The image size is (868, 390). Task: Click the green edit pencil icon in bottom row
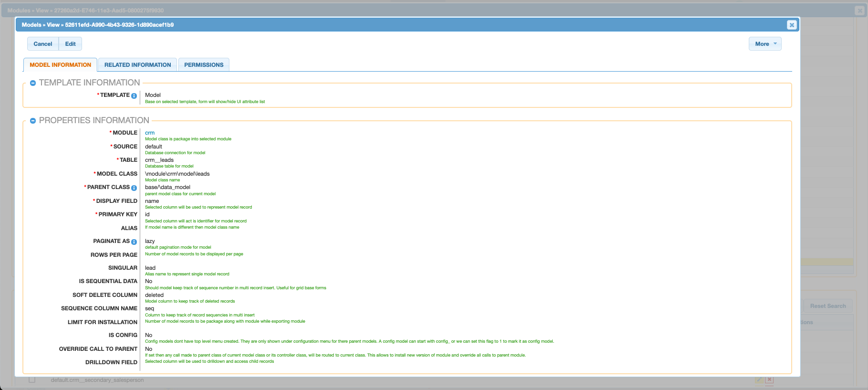(759, 380)
